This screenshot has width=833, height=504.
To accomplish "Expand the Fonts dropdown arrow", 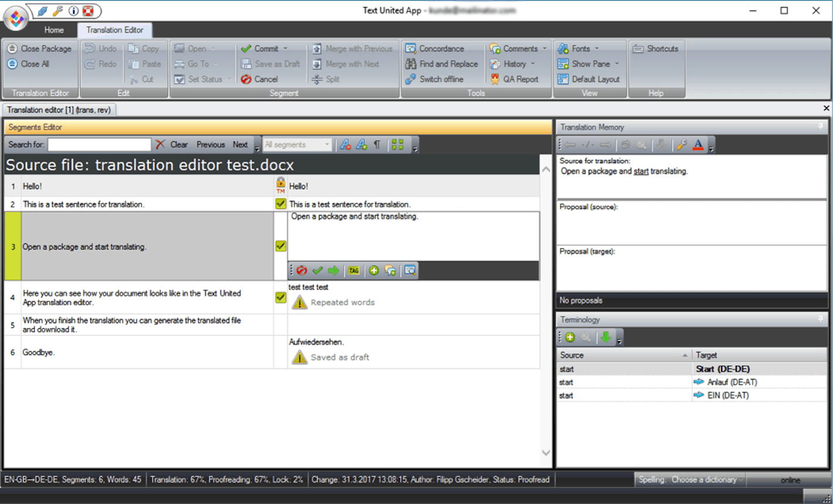I will tap(597, 49).
